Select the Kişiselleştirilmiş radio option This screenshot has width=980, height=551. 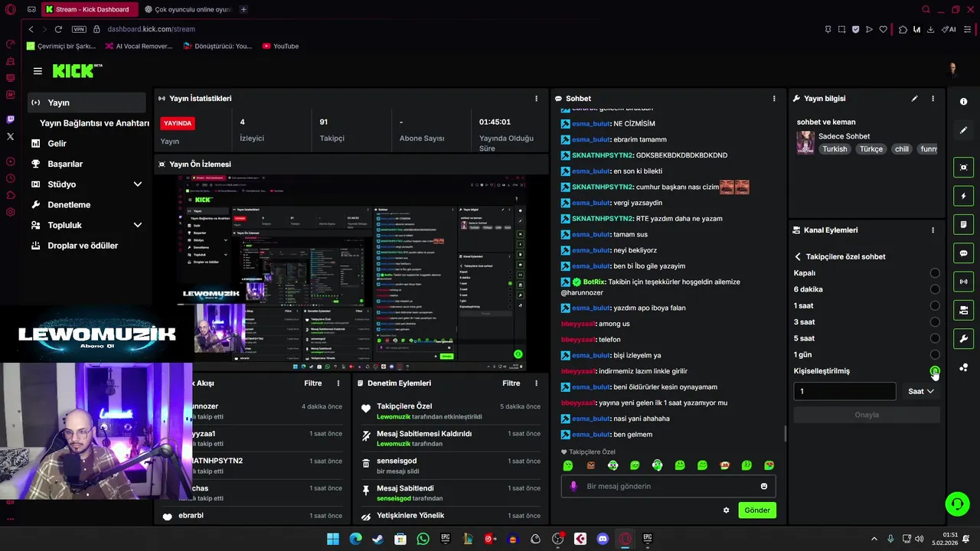point(935,371)
